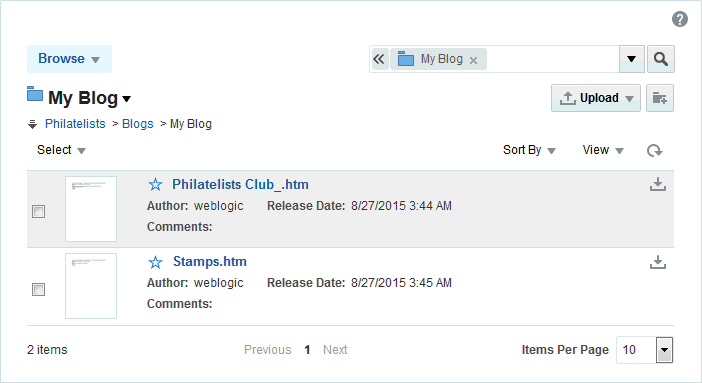The width and height of the screenshot is (702, 383).
Task: Mark Philatelists Club_.htm as favorite
Action: click(155, 184)
